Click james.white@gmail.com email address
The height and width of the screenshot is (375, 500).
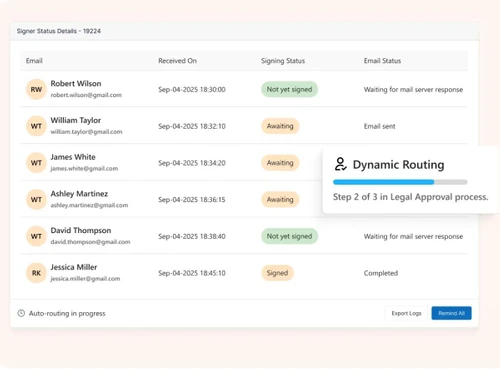coord(84,168)
